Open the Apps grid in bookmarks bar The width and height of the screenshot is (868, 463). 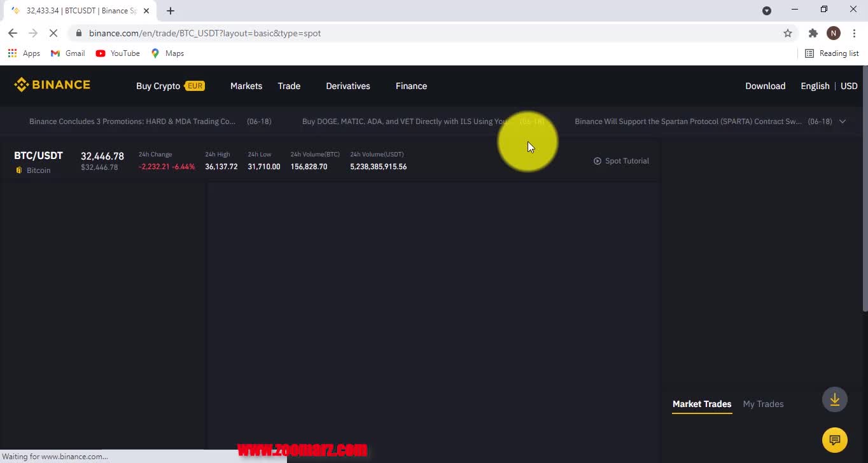pos(13,53)
